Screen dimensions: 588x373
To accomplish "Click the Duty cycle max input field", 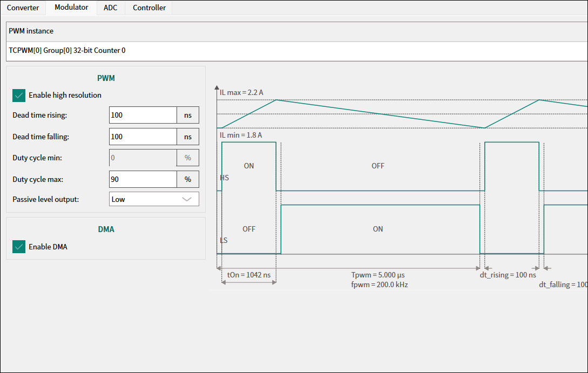I will 143,179.
